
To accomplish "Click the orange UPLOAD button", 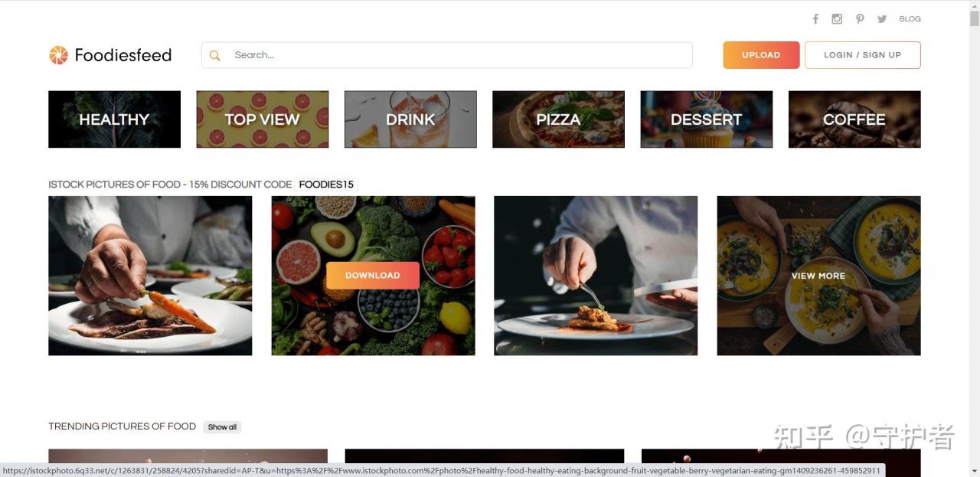I will 761,55.
